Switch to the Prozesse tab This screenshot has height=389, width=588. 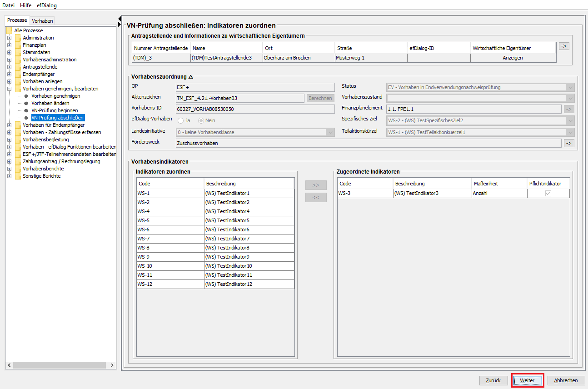[x=17, y=20]
